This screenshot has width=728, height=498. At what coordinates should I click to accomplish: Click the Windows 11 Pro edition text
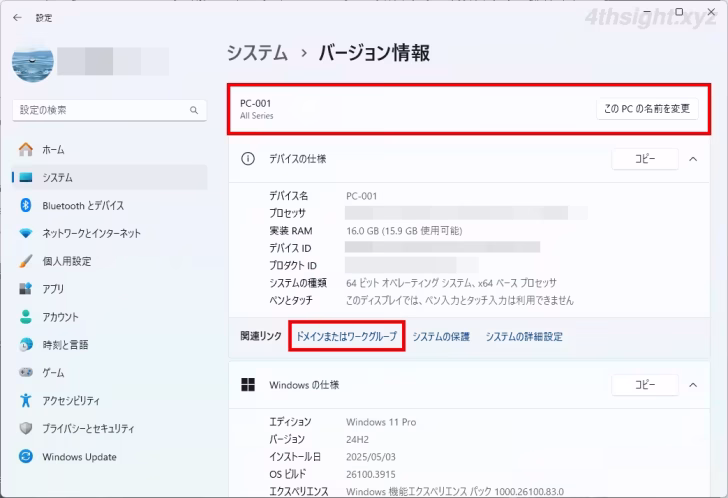tap(381, 422)
